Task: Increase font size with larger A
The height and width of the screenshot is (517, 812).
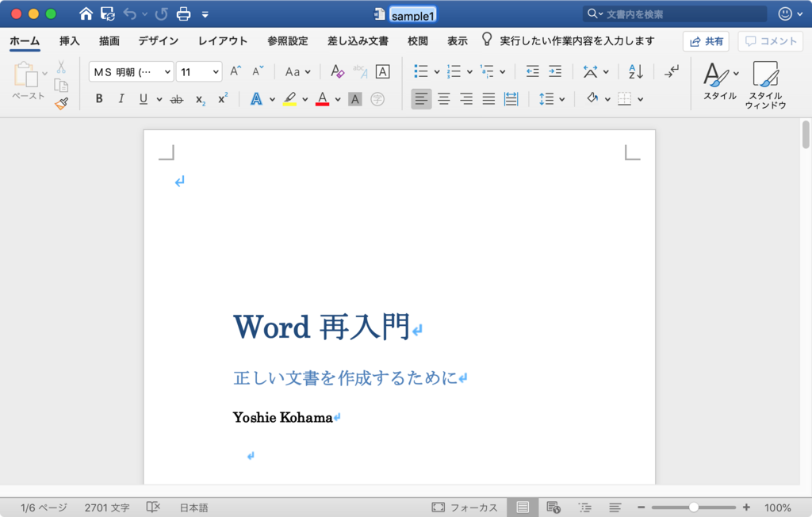Action: click(236, 71)
